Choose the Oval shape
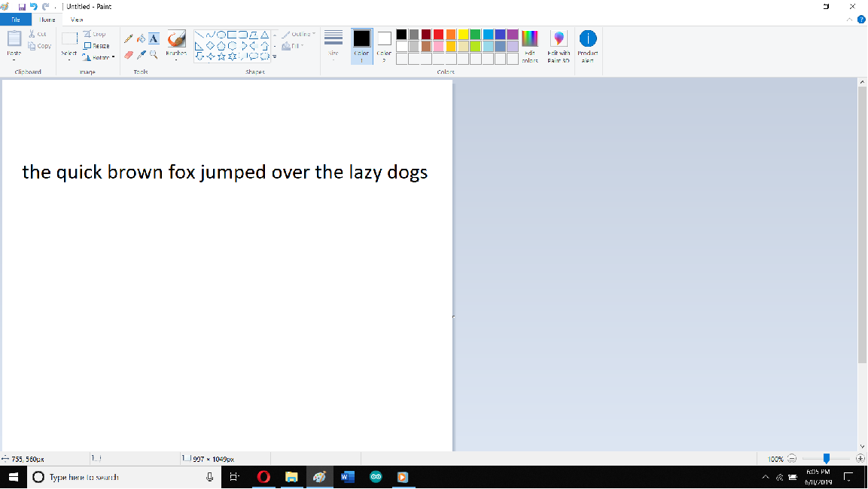This screenshot has width=868, height=489. coord(221,35)
